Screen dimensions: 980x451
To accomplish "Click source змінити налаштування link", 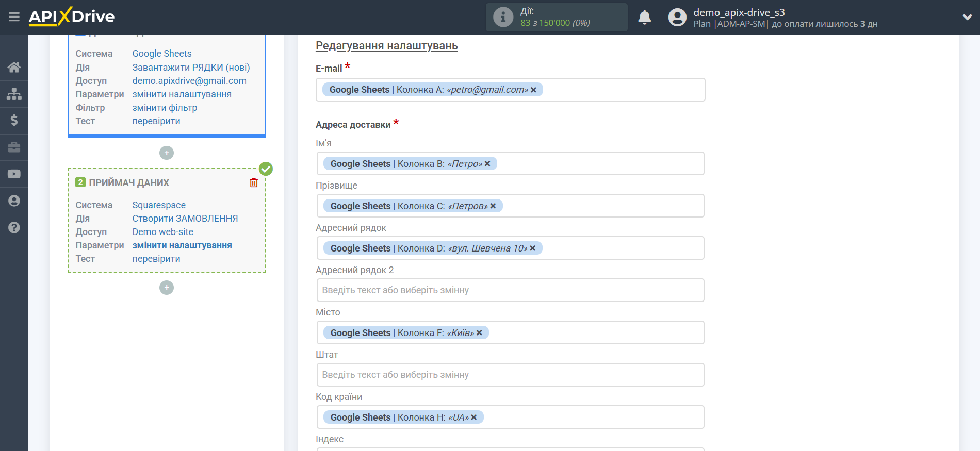I will (182, 94).
